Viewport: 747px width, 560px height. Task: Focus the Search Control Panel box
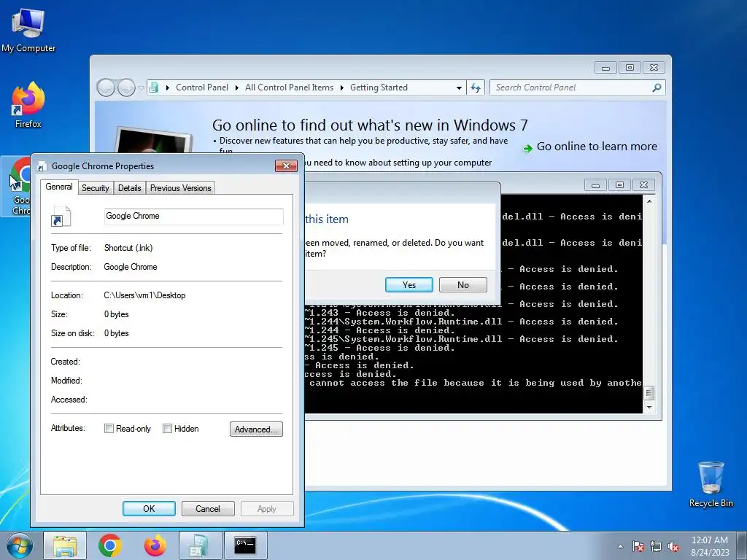tap(572, 87)
